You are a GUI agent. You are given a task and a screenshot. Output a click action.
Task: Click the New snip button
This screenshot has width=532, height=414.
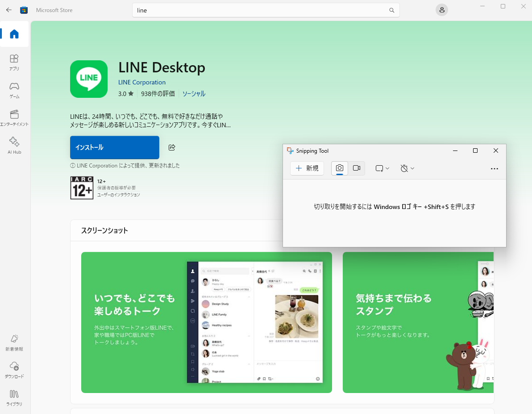(x=307, y=168)
